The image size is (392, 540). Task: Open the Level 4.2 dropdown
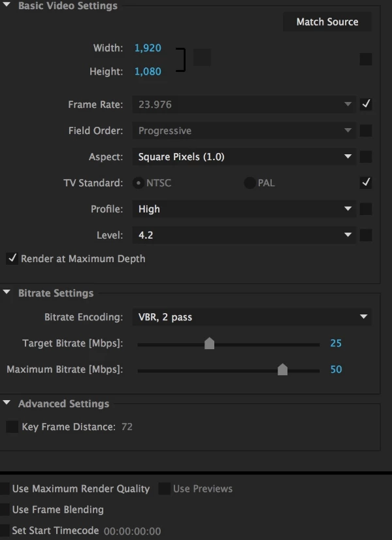(x=244, y=235)
